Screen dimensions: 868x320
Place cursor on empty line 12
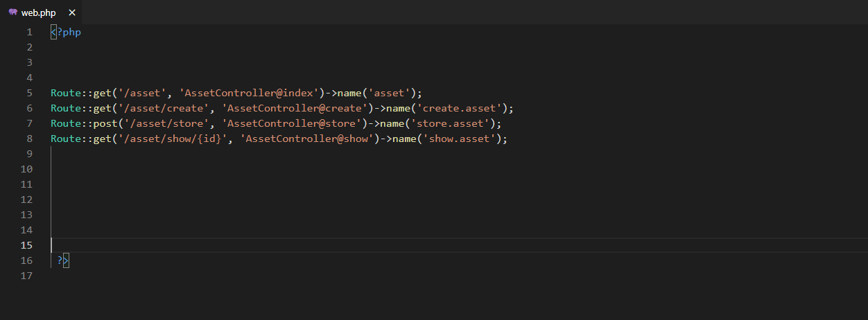[x=277, y=199]
